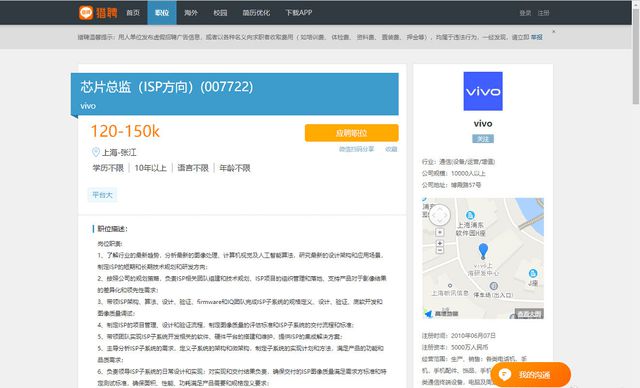Click the map zoom out minus button
Image resolution: width=640 pixels, height=388 pixels.
click(440, 251)
